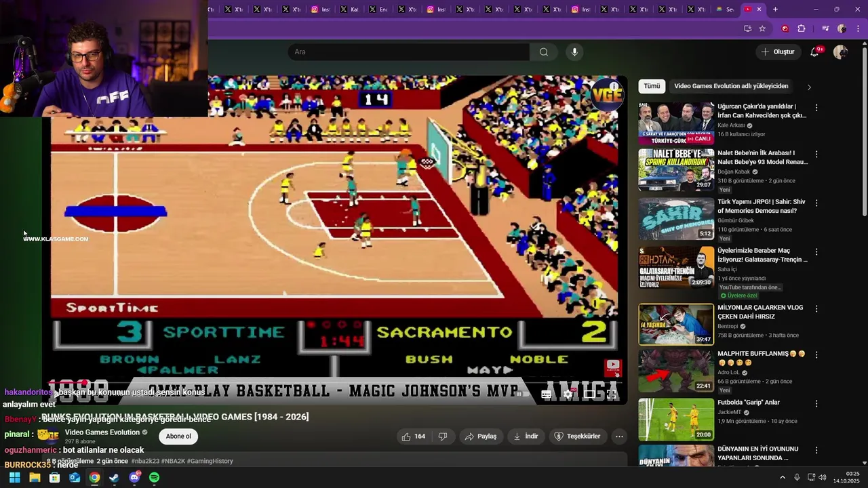Click hashtag #GamingHistory under video
868x488 pixels.
[210, 461]
